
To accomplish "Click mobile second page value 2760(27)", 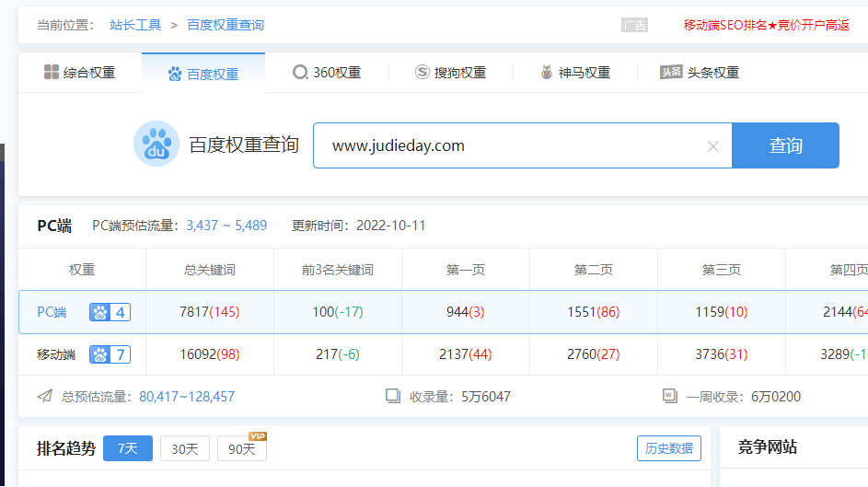I will click(594, 354).
